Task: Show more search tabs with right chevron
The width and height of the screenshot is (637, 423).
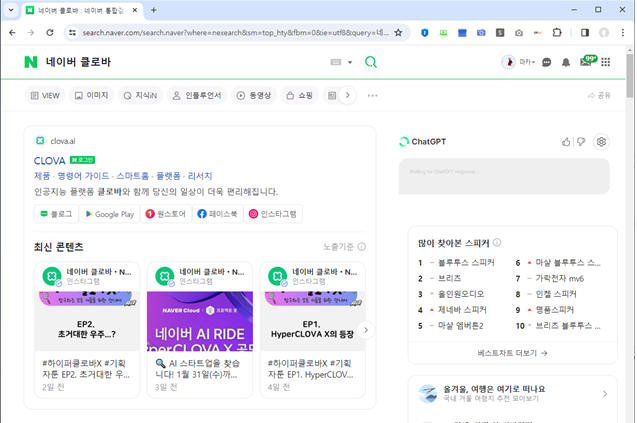Action: coord(347,95)
